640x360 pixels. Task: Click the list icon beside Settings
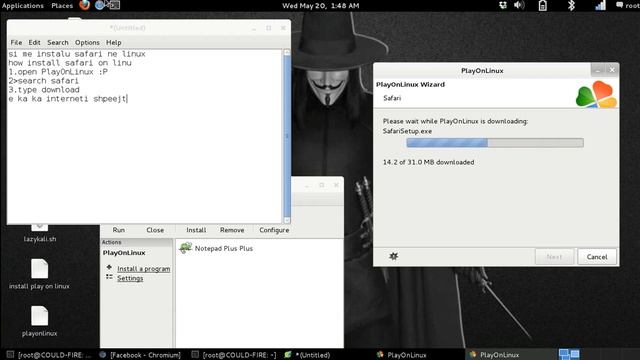click(x=109, y=277)
